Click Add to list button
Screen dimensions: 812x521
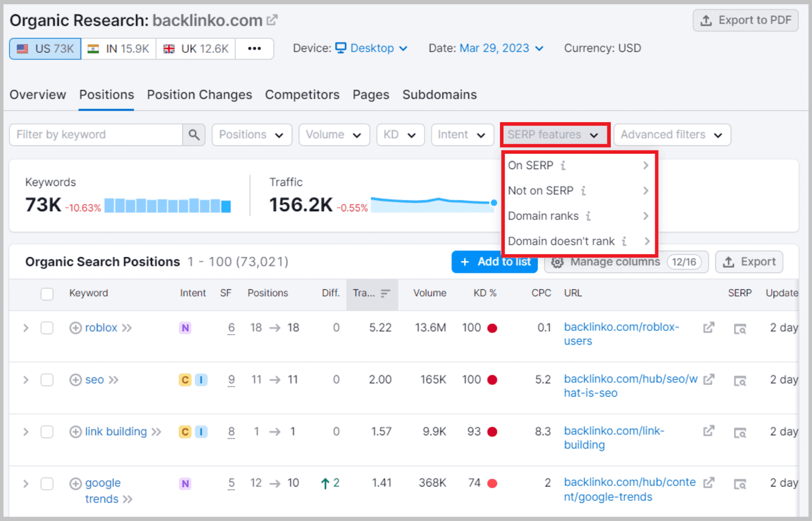(x=495, y=262)
